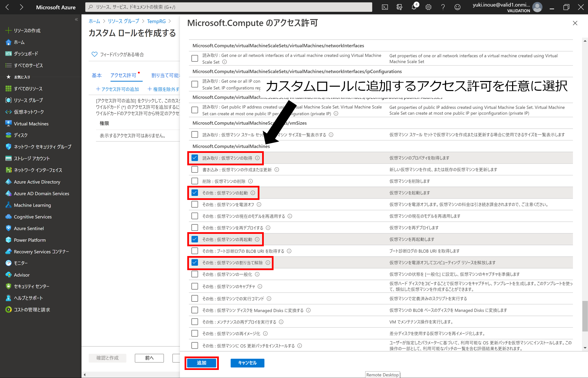Click the scroll-up arrow of permissions list
The image size is (588, 378).
click(x=585, y=41)
